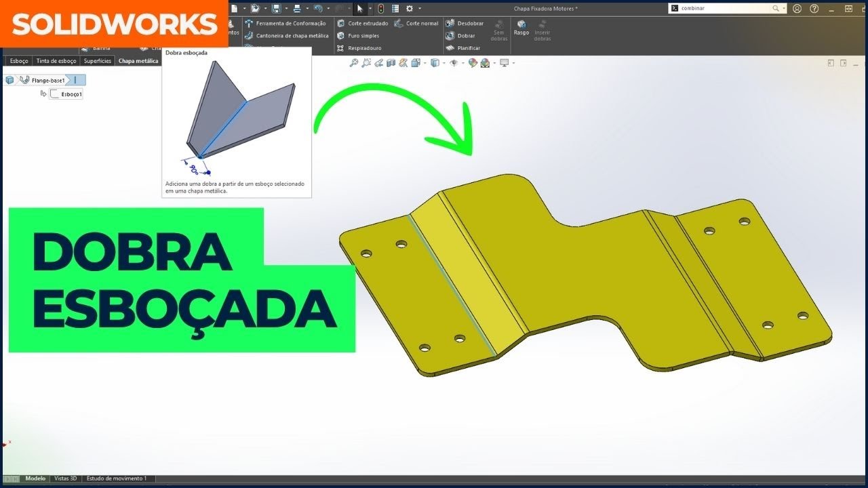Click Corte extrudado tool
The height and width of the screenshot is (488, 868).
point(363,23)
